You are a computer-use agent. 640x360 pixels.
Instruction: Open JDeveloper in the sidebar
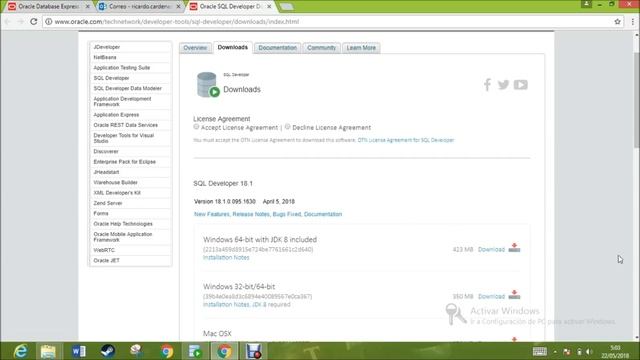[x=107, y=47]
